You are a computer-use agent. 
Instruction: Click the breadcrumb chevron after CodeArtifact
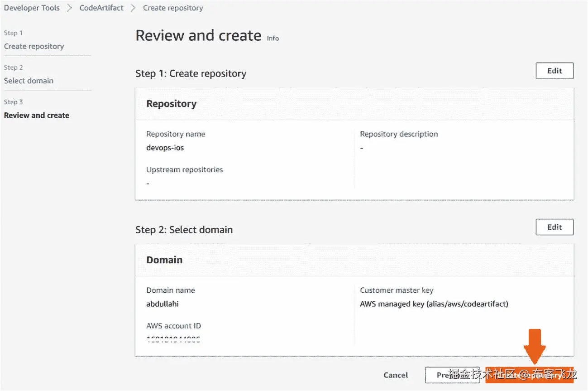[x=133, y=8]
